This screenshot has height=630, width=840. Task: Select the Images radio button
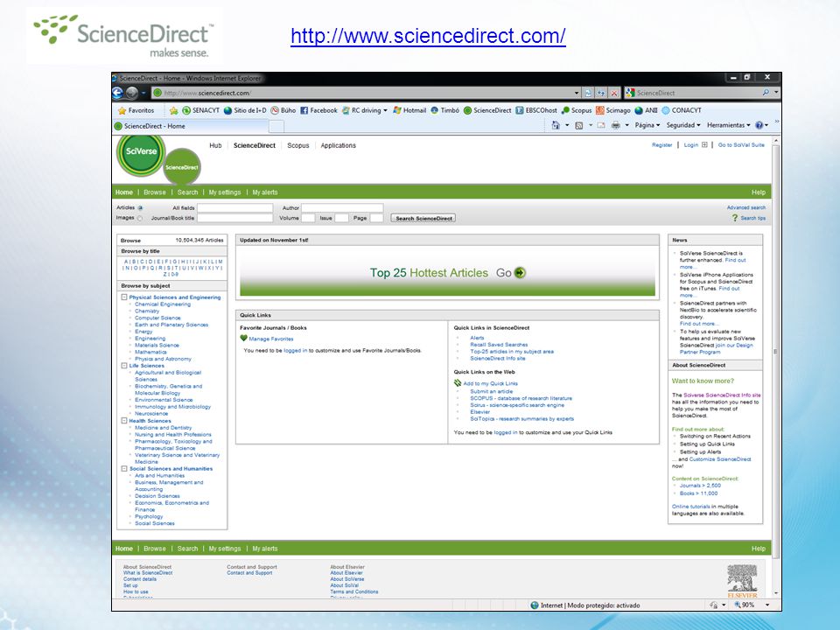coord(140,218)
